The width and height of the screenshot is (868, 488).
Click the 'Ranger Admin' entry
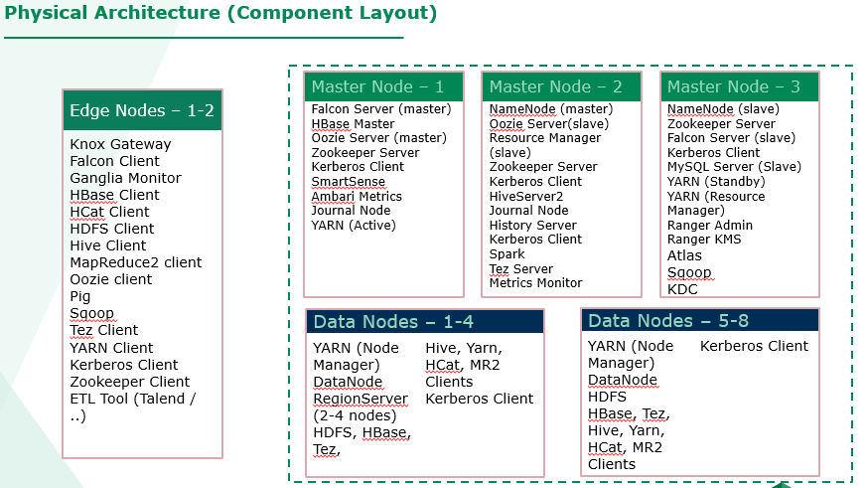pyautogui.click(x=710, y=226)
